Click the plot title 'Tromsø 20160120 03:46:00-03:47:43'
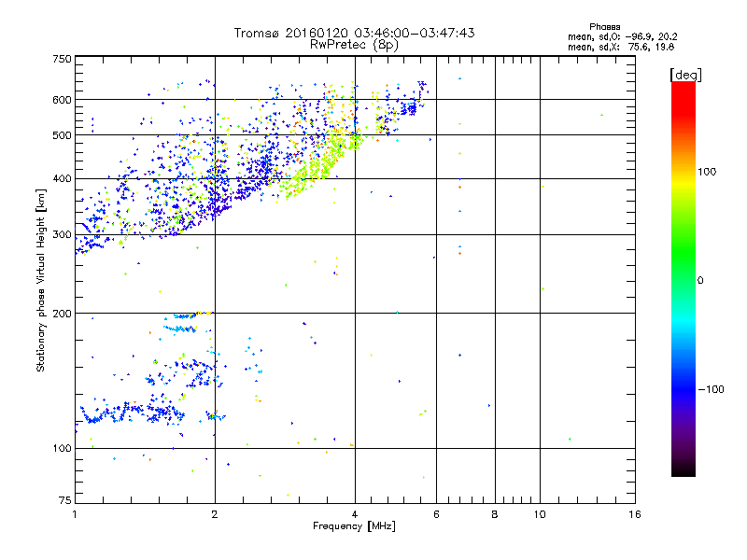747x560 pixels. [x=354, y=33]
